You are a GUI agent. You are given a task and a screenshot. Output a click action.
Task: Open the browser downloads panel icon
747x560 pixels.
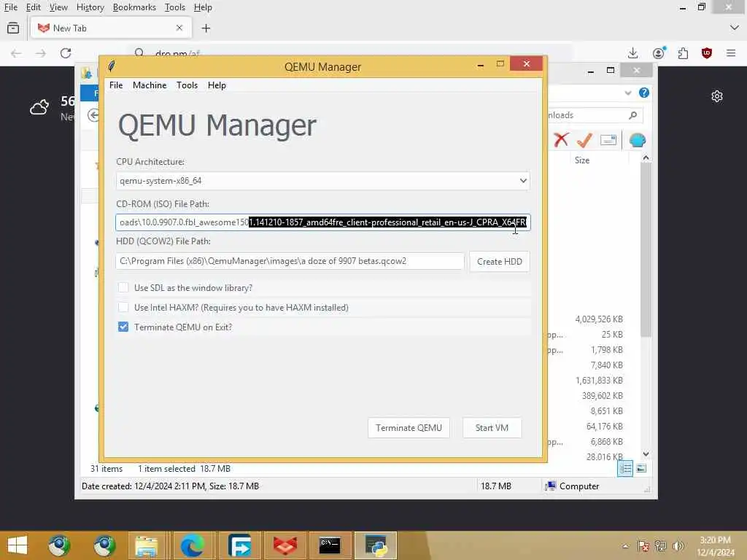click(633, 52)
